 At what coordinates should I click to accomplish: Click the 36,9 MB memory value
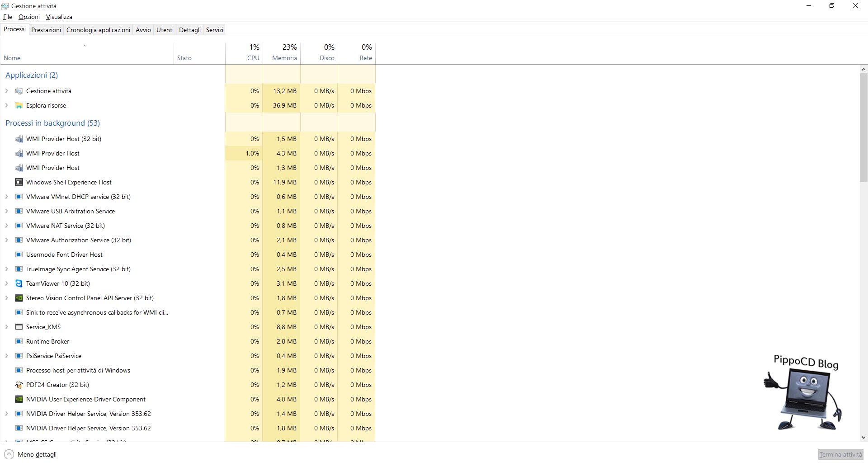pyautogui.click(x=284, y=105)
